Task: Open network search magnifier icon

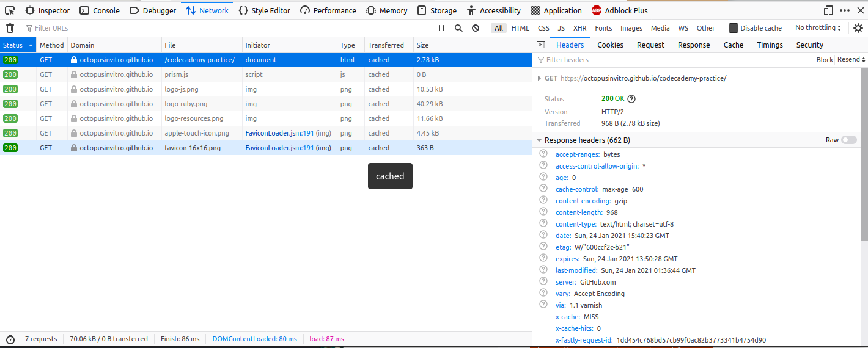Action: (x=458, y=28)
